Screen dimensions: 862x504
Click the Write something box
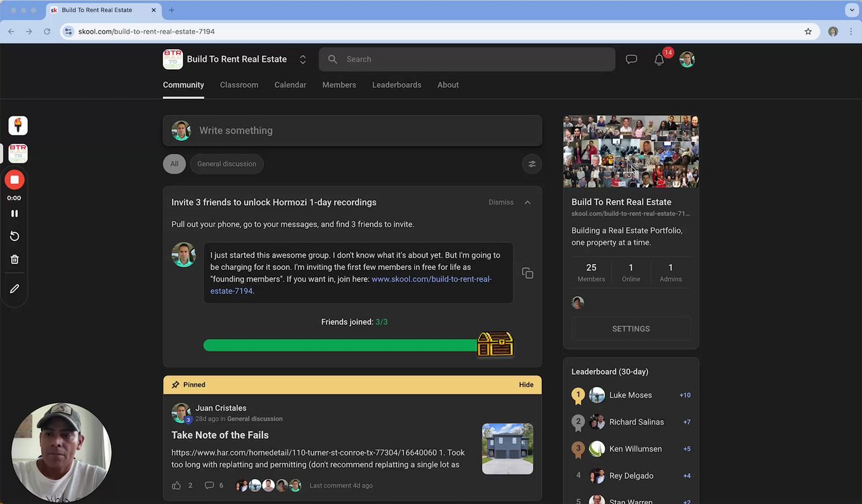[x=352, y=131]
